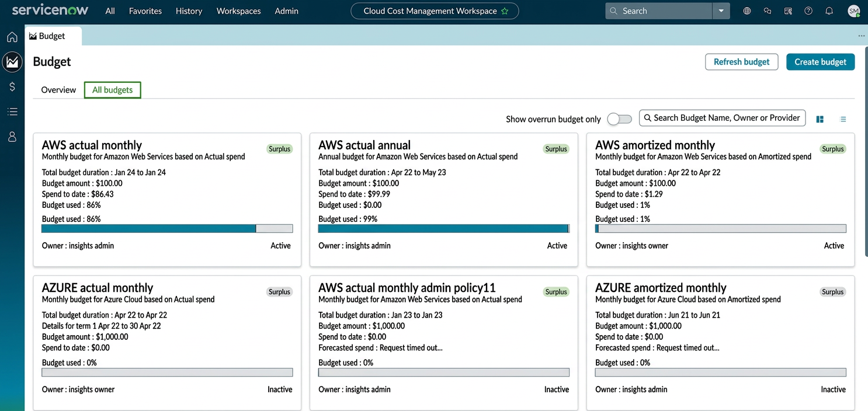Screen dimensions: 868x411
Task: Click Surplus badge on AZURE amortized monthly
Action: coord(833,292)
